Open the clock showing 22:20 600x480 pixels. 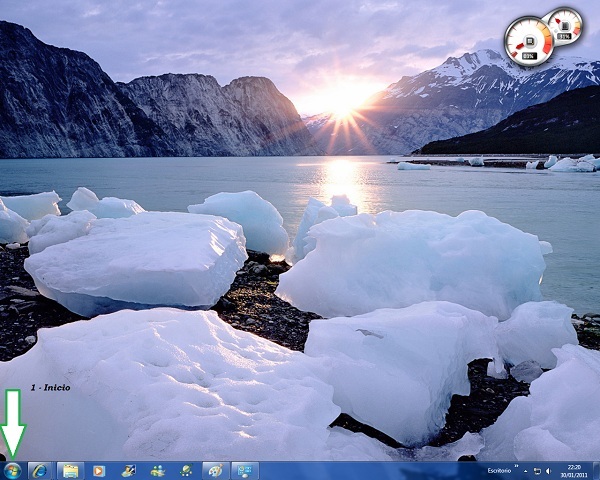pos(574,471)
